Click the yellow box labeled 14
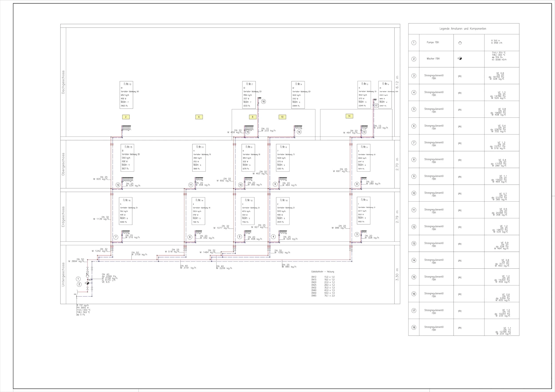The height and width of the screenshot is (392, 555). coord(349,116)
